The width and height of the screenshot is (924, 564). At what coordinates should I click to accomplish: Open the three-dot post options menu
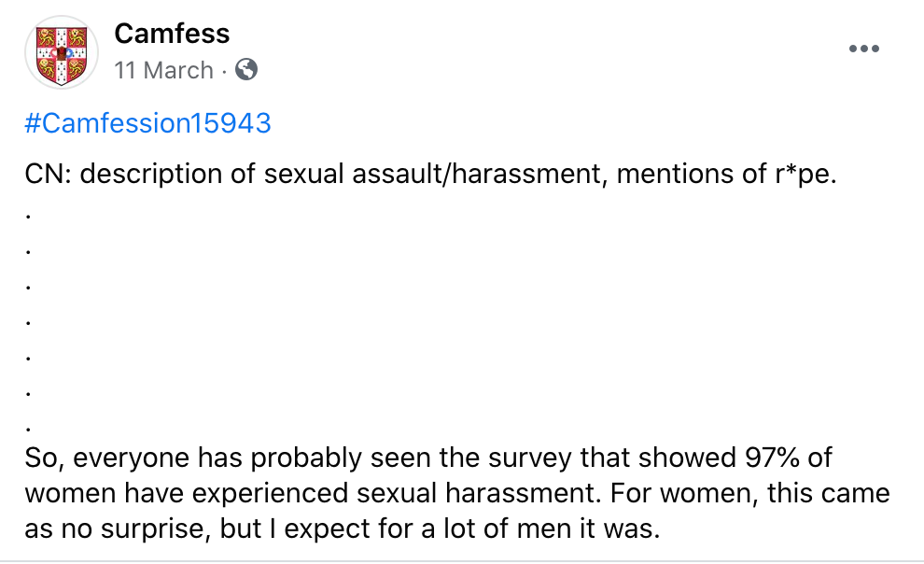(864, 49)
